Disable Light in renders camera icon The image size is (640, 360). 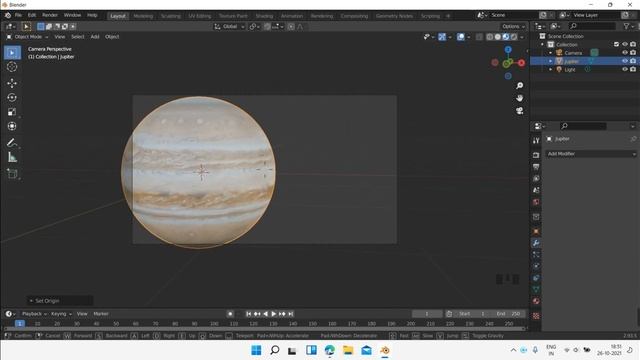click(633, 69)
